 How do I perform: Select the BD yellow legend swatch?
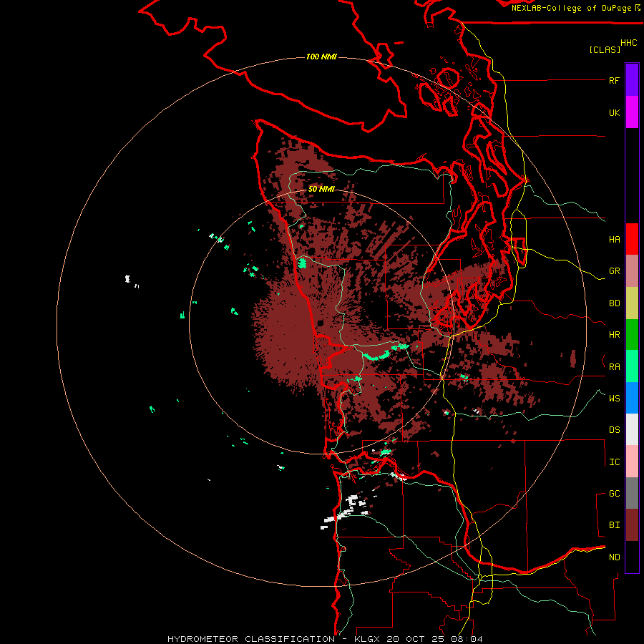tap(632, 303)
